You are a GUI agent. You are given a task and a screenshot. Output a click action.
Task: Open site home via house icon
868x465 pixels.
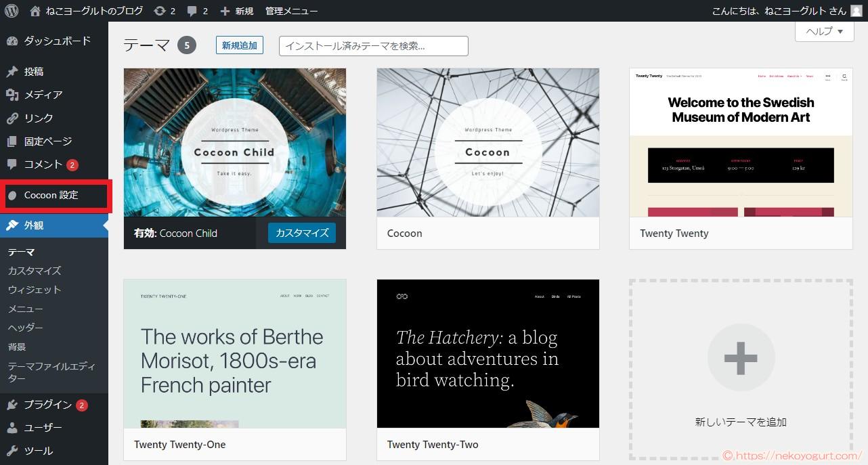tap(35, 11)
